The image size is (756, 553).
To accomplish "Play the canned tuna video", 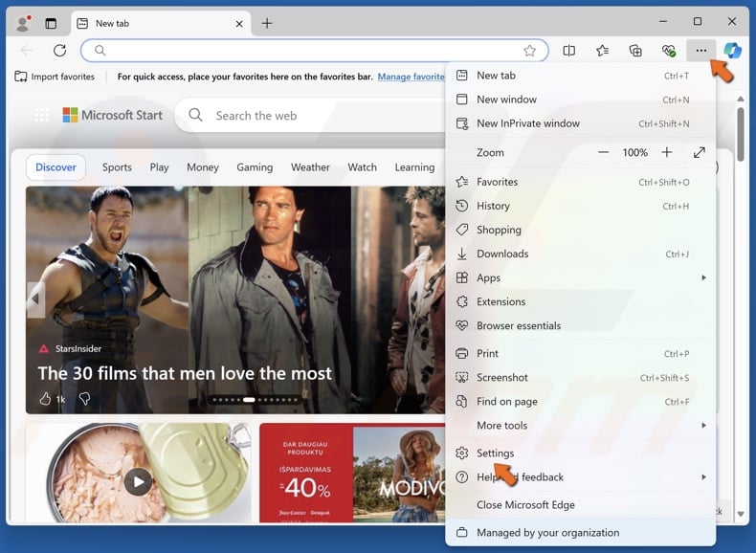I will [x=139, y=481].
